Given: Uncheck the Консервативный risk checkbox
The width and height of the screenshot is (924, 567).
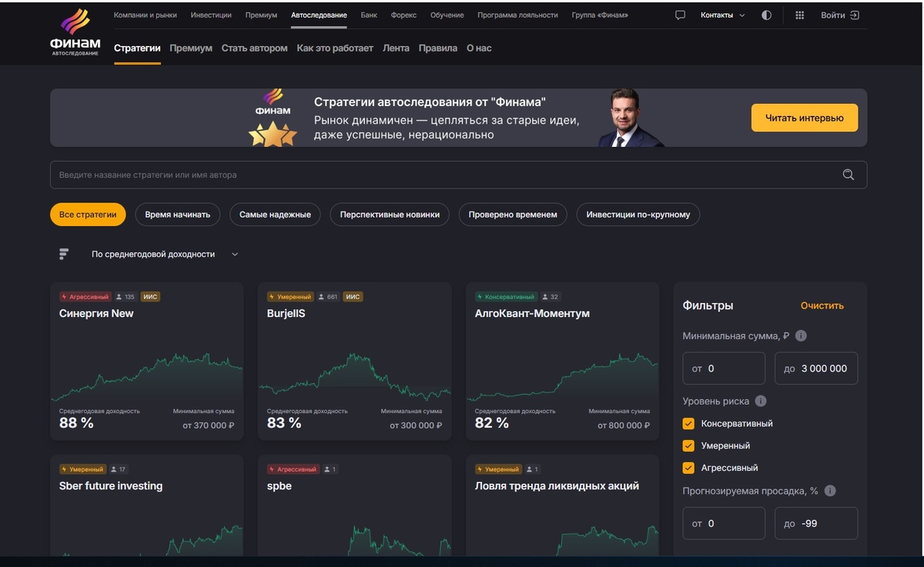Looking at the screenshot, I should pyautogui.click(x=688, y=424).
